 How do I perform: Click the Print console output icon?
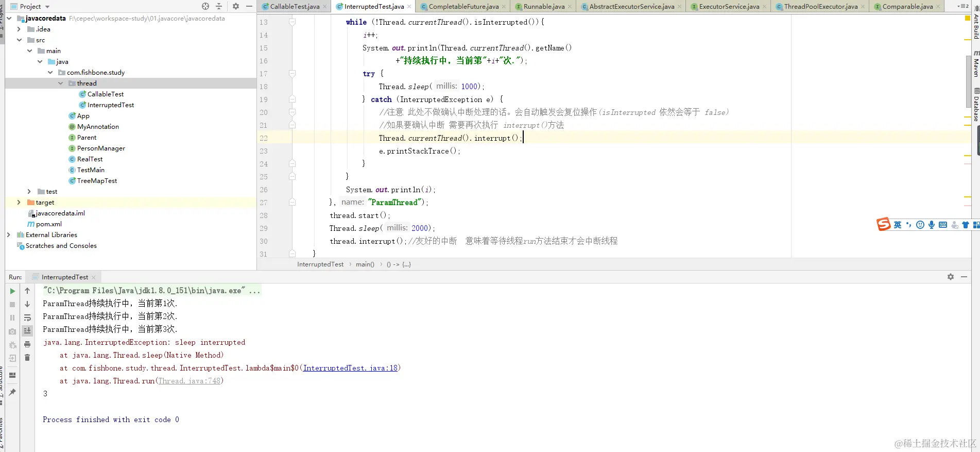click(x=27, y=344)
